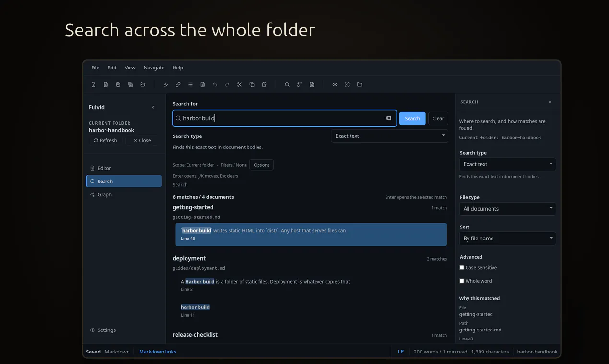Click into the harbor build search field
The image size is (609, 364).
coord(284,118)
